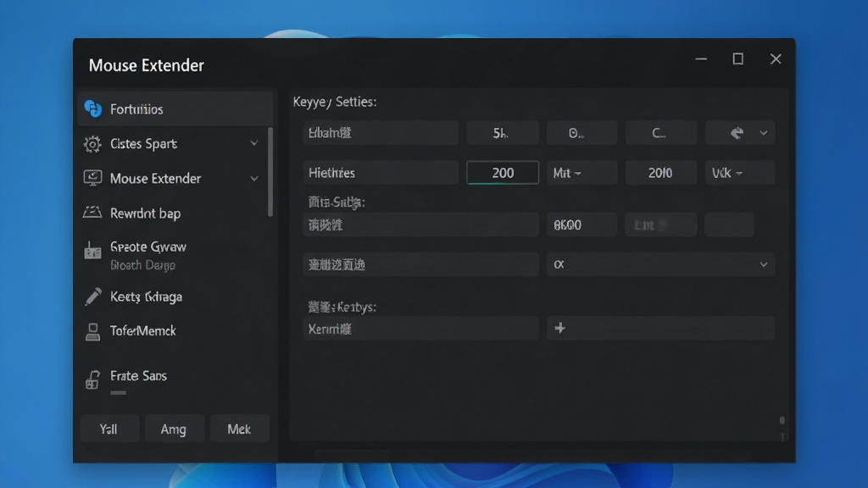Click the Xernn label field
The width and height of the screenshot is (868, 488).
[x=420, y=329]
